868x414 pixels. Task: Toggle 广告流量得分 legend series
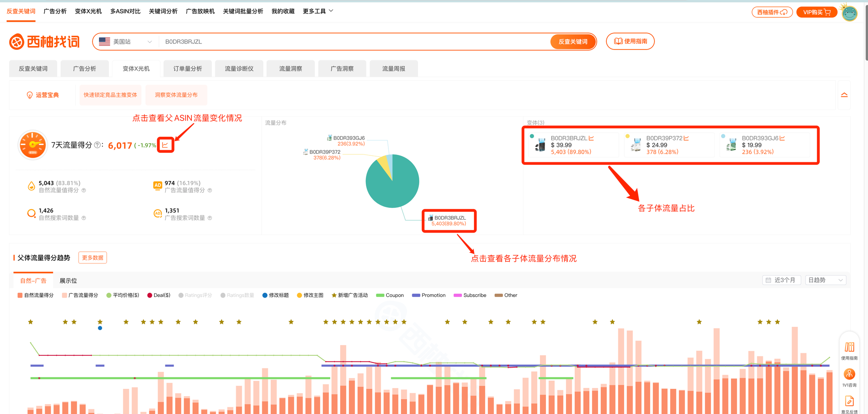[x=80, y=296]
